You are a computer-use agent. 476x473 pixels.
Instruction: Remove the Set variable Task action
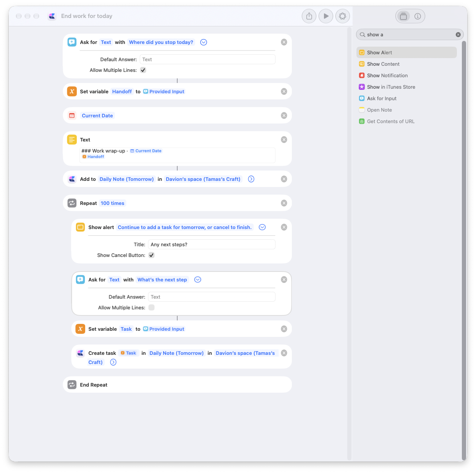click(284, 329)
